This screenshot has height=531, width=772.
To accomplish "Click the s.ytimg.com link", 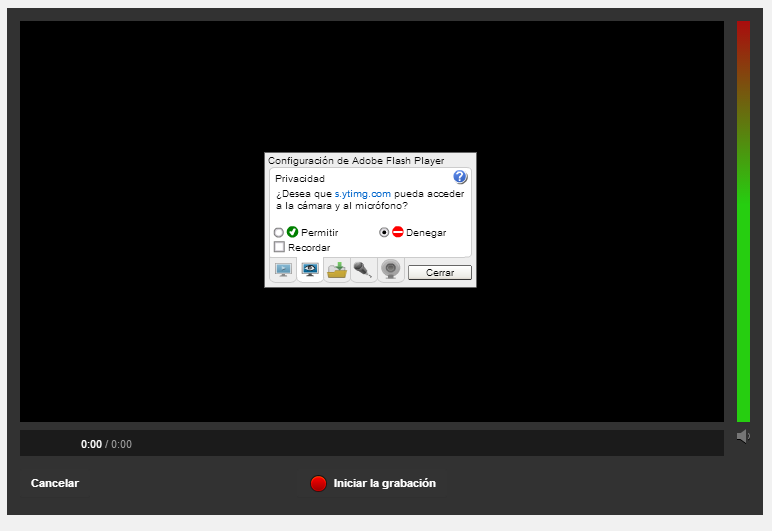I will tap(362, 194).
